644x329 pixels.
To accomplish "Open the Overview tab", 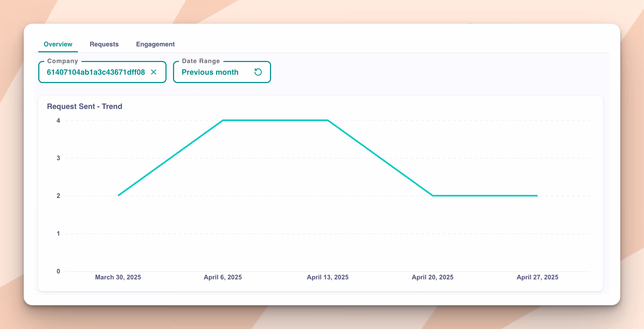I will (x=58, y=44).
